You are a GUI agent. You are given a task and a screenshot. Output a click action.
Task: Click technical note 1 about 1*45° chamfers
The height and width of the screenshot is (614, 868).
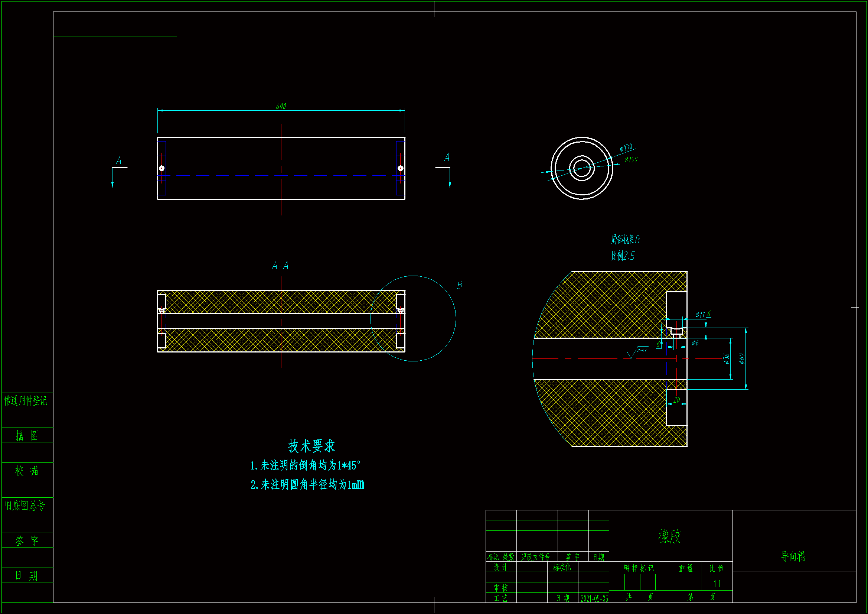(306, 465)
